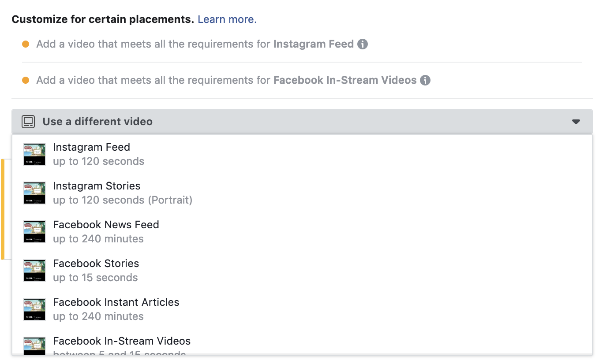Click the Facebook In-Stream Videos requirement message text
Screen dimensions: 599x364
226,80
